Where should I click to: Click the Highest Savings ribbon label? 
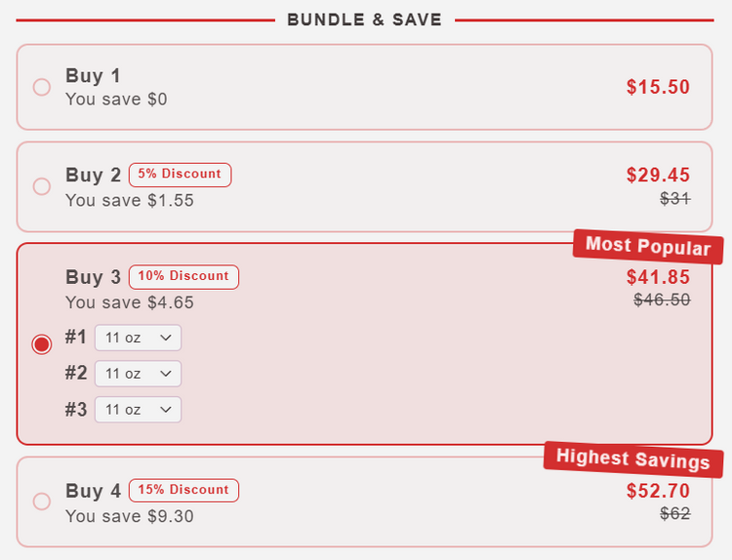tap(633, 459)
